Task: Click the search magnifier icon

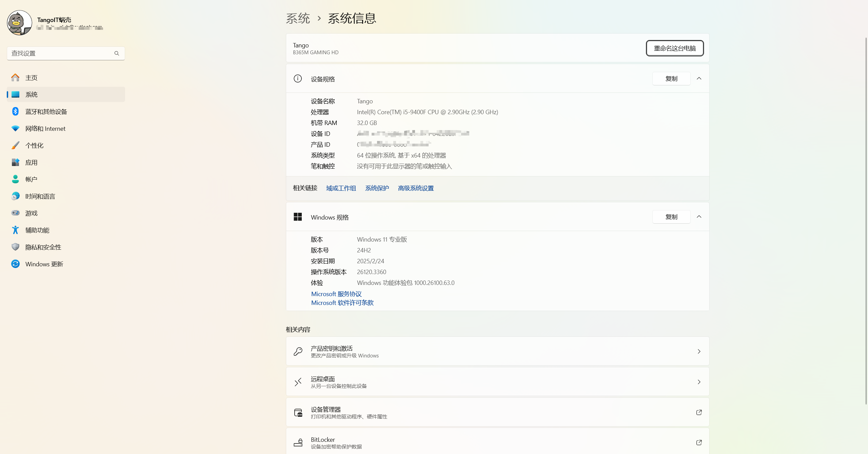Action: coord(117,53)
